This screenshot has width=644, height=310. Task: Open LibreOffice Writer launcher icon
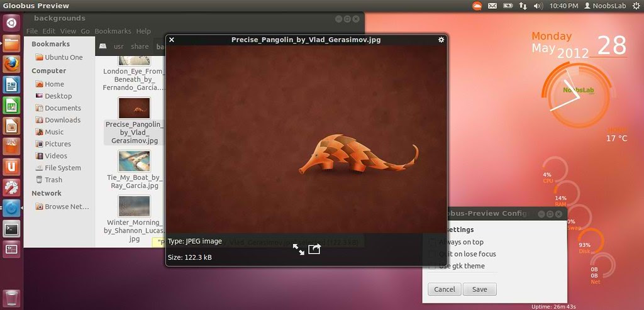[11, 85]
